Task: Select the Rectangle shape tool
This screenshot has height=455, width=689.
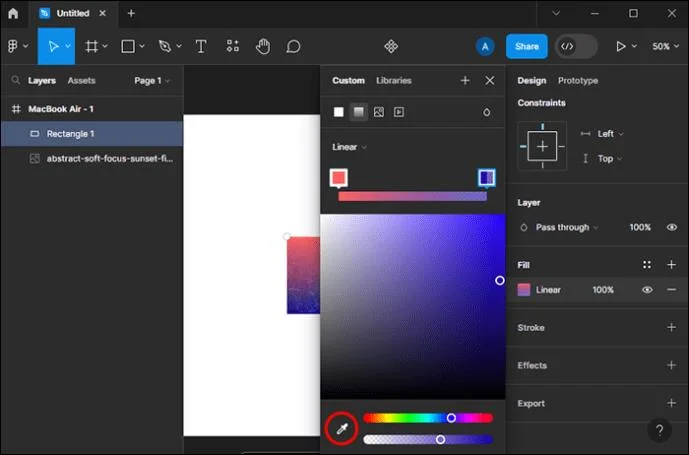Action: 128,46
